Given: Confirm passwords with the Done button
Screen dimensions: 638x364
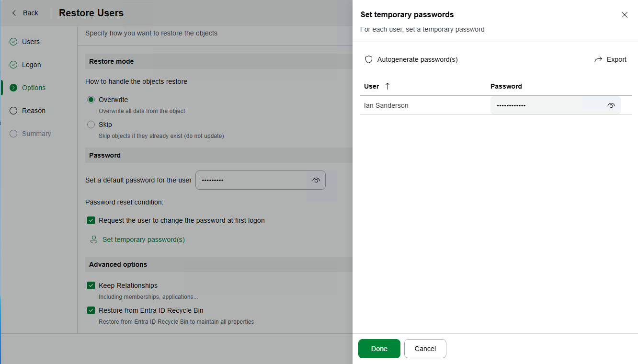Looking at the screenshot, I should (379, 349).
